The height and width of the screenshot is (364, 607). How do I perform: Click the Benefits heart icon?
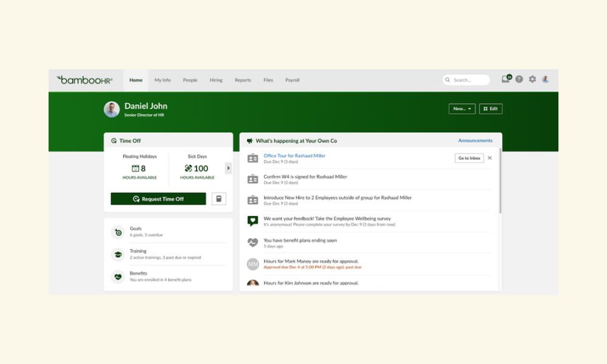click(x=118, y=277)
